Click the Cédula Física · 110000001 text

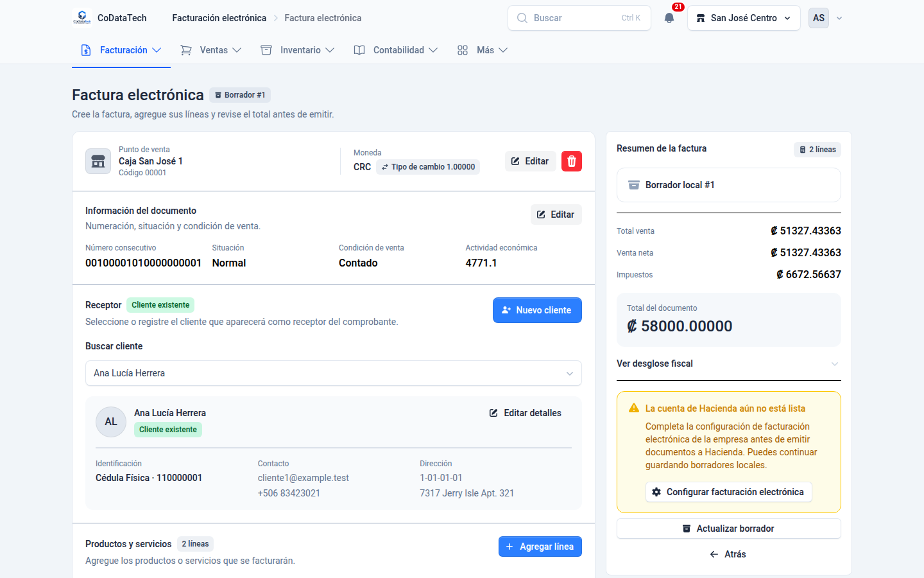[x=149, y=478]
